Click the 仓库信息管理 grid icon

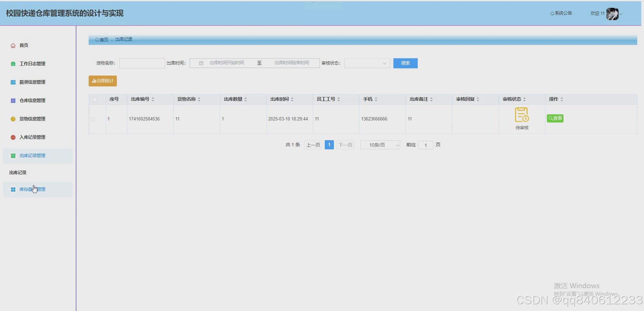point(13,100)
